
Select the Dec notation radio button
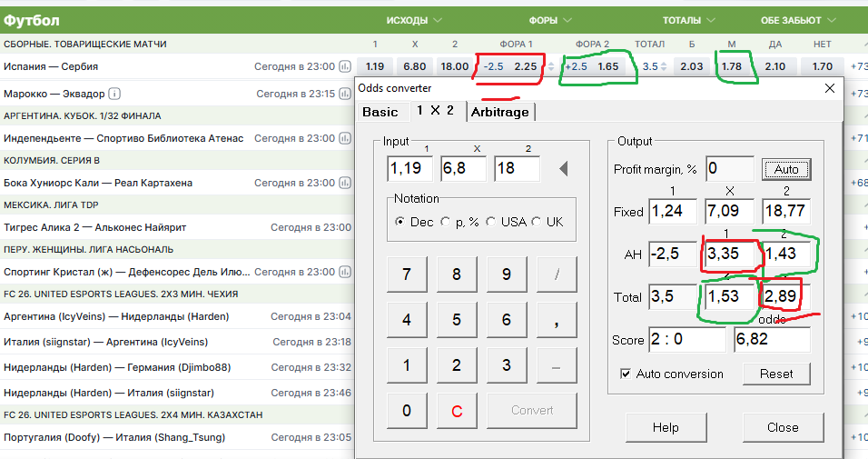pos(399,222)
